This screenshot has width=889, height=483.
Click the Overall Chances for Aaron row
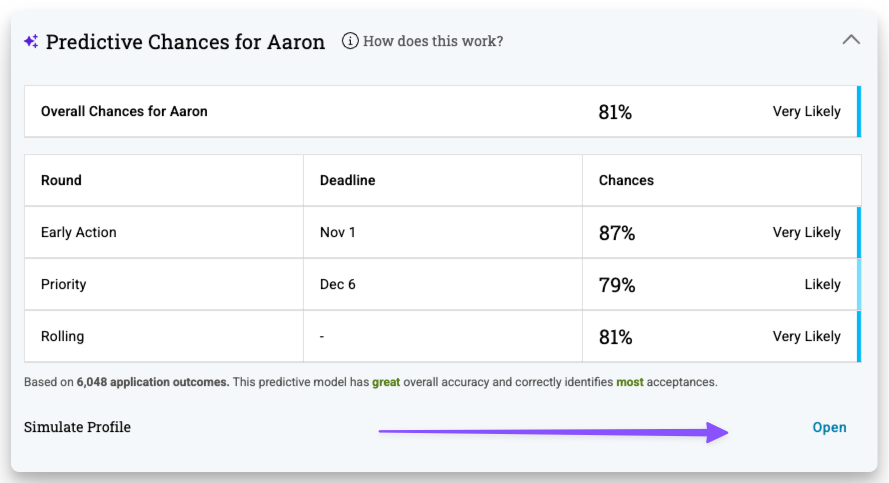pos(442,112)
